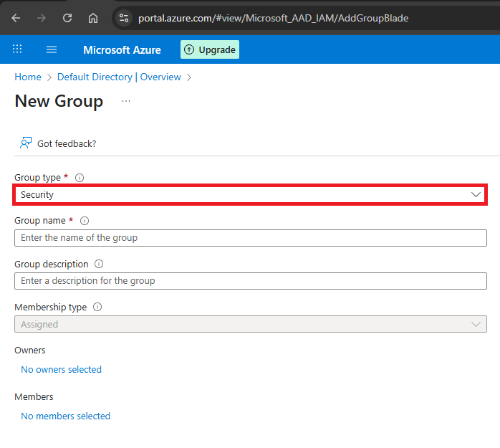Go to Home breadcrumb

pos(28,77)
